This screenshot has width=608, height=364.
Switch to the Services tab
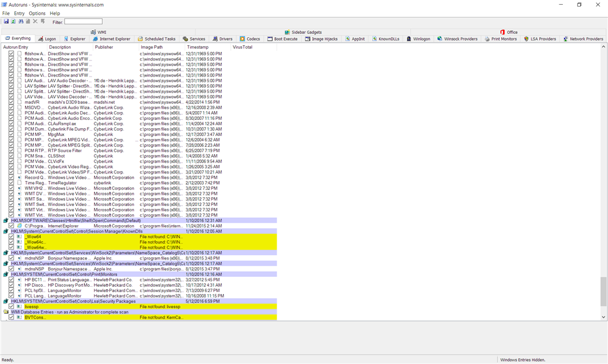pyautogui.click(x=194, y=39)
